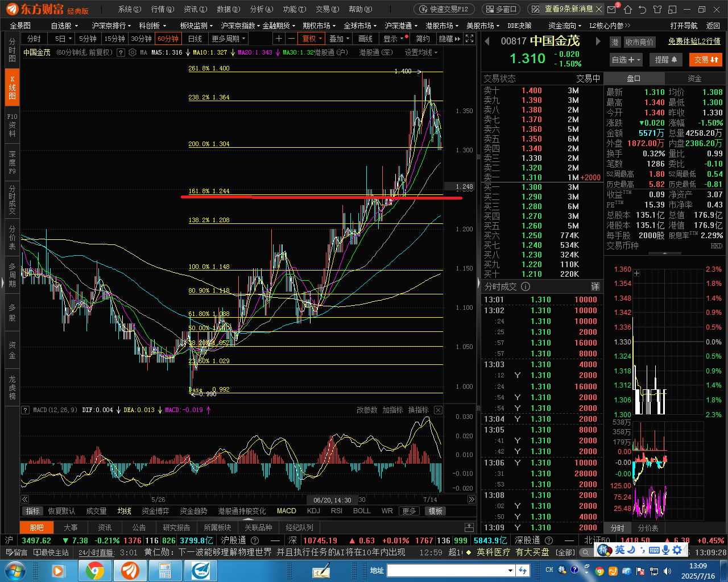Open the 画线 drawing tool
Image resolution: width=728 pixels, height=582 pixels.
[x=366, y=39]
